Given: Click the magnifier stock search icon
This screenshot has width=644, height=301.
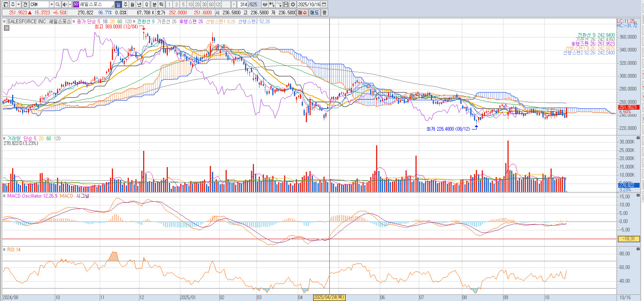Looking at the screenshot, I should tap(58, 4).
